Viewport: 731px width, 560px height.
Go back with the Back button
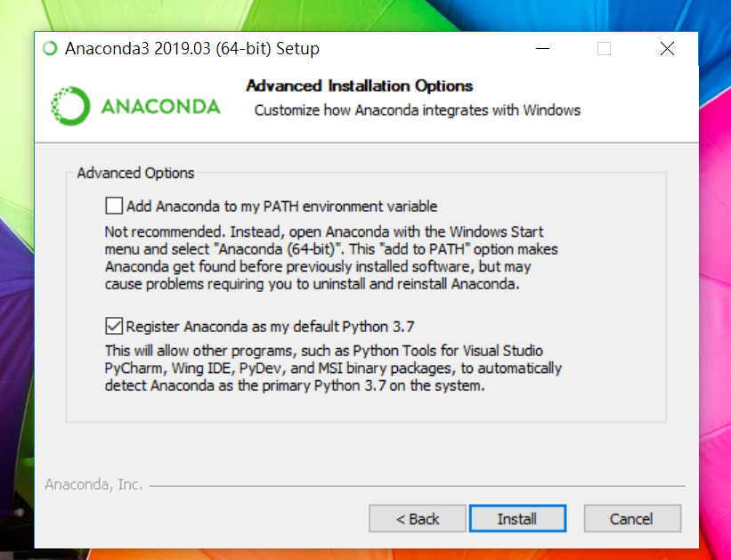418,519
